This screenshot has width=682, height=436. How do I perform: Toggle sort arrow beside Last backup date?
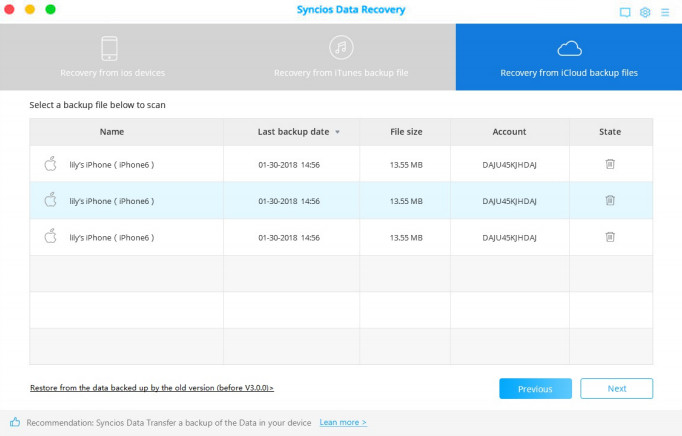click(337, 132)
